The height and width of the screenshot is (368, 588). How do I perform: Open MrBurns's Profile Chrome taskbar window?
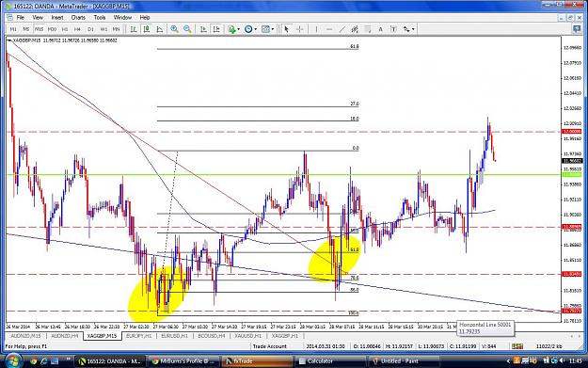tap(184, 361)
